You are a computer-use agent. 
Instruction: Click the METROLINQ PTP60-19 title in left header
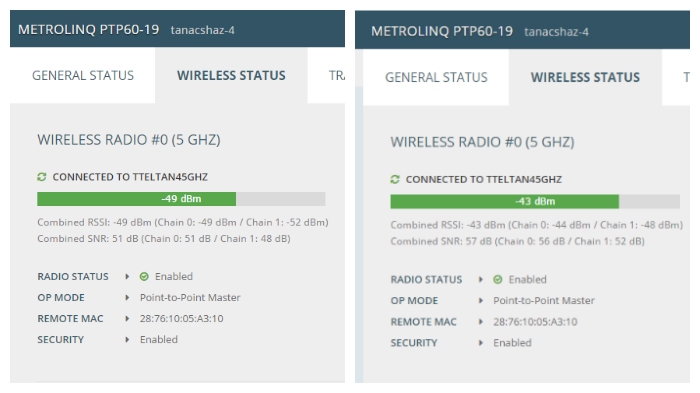pos(88,29)
